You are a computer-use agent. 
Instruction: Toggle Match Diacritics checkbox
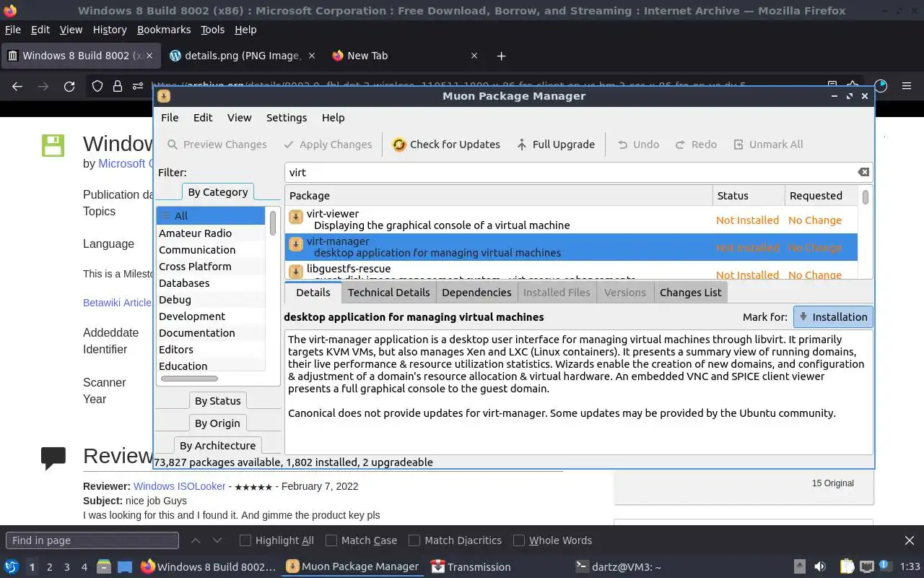pos(414,540)
